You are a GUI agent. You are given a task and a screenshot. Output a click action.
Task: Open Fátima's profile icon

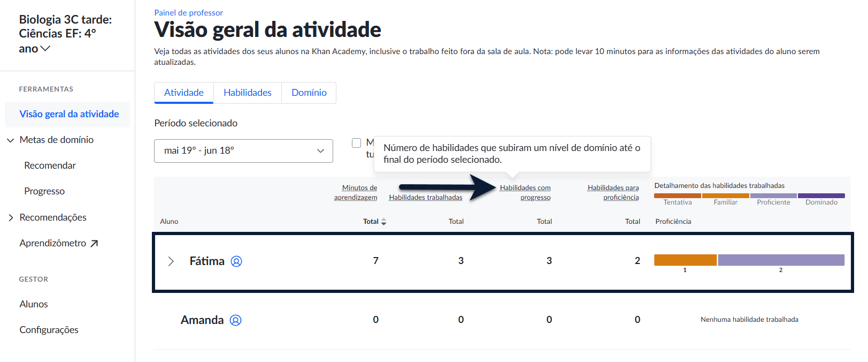point(236,261)
